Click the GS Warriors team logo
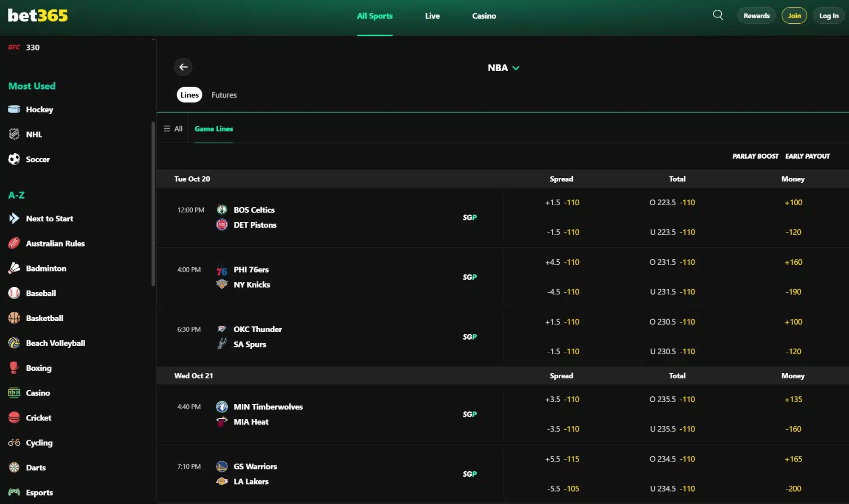Viewport: 849px width, 504px height. point(222,466)
